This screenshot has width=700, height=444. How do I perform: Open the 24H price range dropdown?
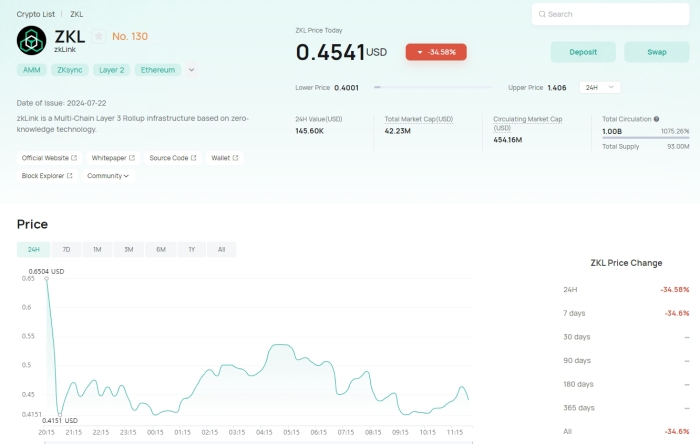point(600,88)
